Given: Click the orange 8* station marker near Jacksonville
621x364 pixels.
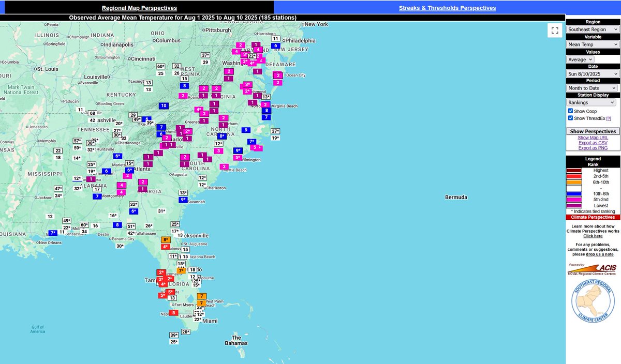Looking at the screenshot, I should pos(166,239).
